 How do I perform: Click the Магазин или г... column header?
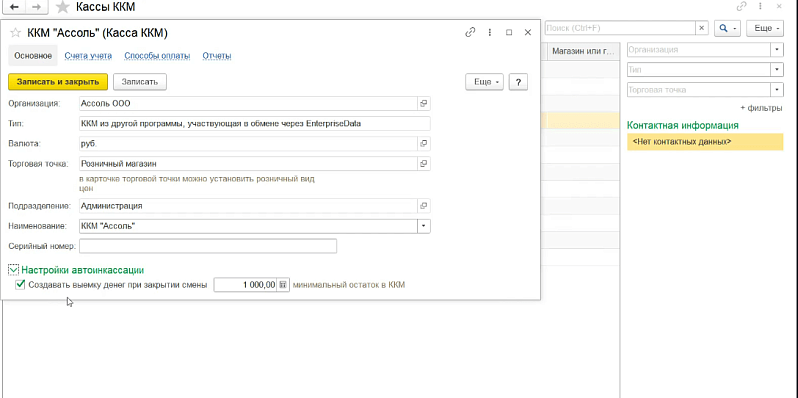point(583,51)
